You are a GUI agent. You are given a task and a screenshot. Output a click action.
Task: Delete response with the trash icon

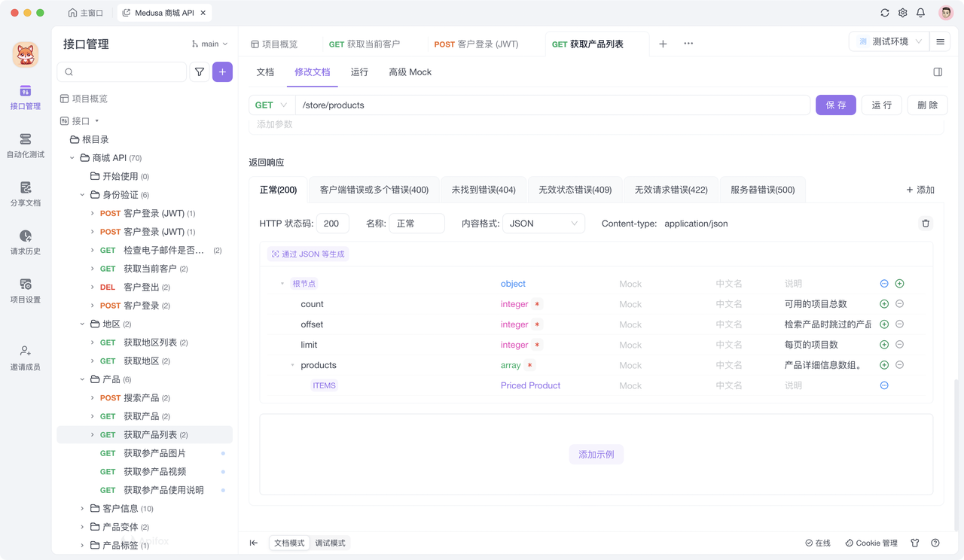[x=926, y=224]
